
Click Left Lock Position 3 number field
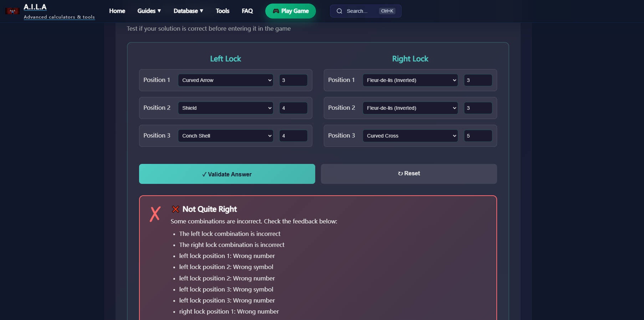pos(293,136)
